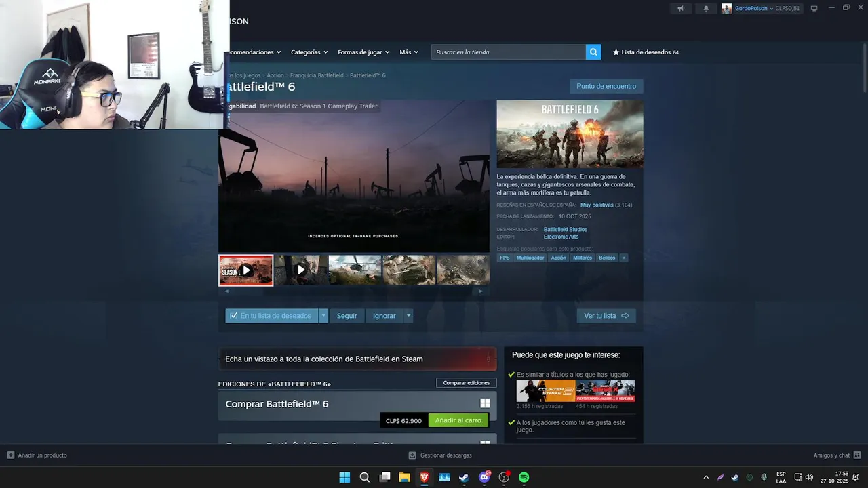The image size is (868, 488).
Task: Open the Rainbow Six Siege similar game image
Action: coord(606,390)
